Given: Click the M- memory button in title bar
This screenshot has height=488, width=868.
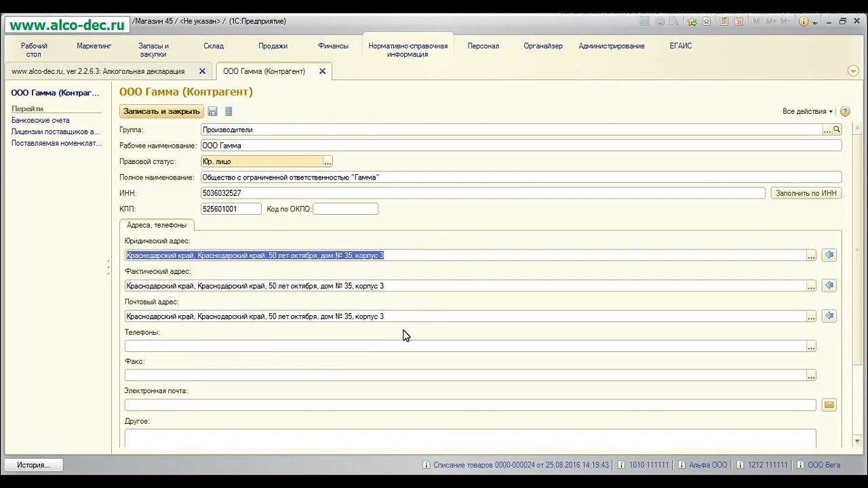Looking at the screenshot, I should click(785, 21).
